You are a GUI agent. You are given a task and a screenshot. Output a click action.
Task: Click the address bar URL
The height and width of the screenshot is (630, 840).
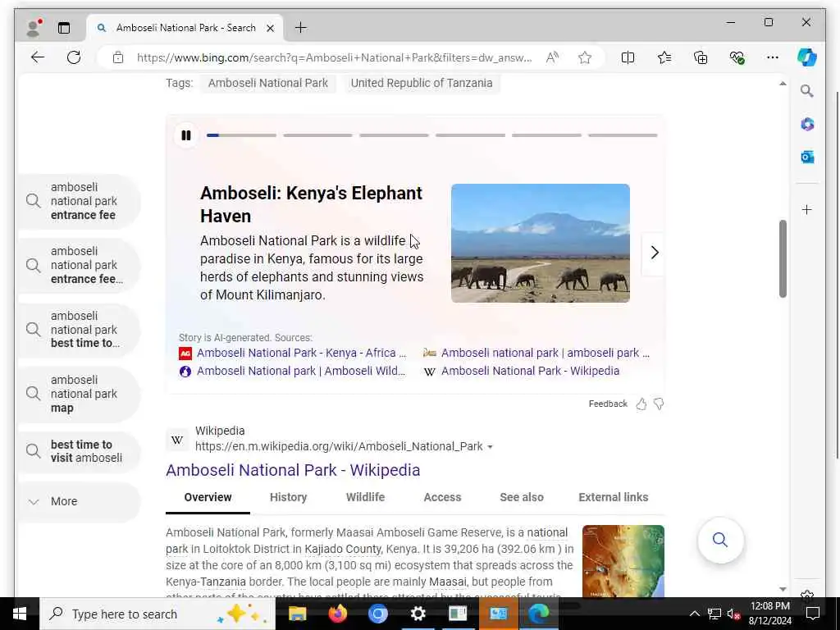pos(335,57)
